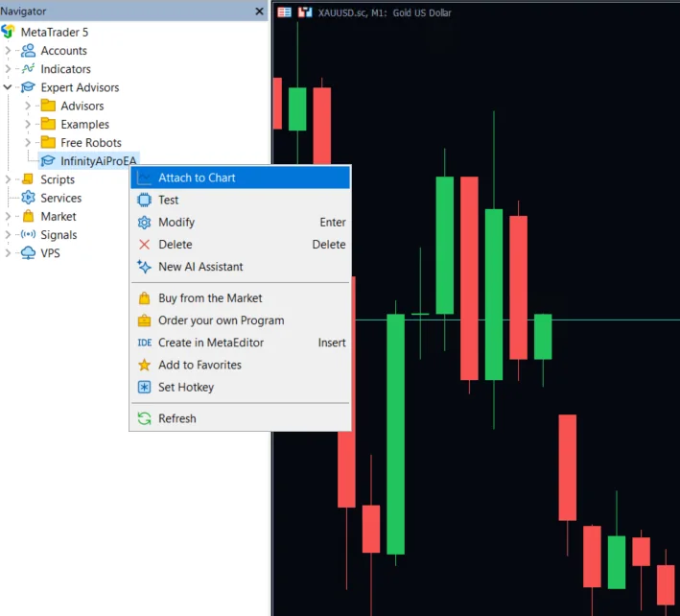Screen dimensions: 680x616
Task: Expand the Accounts tree node
Action: click(8, 50)
